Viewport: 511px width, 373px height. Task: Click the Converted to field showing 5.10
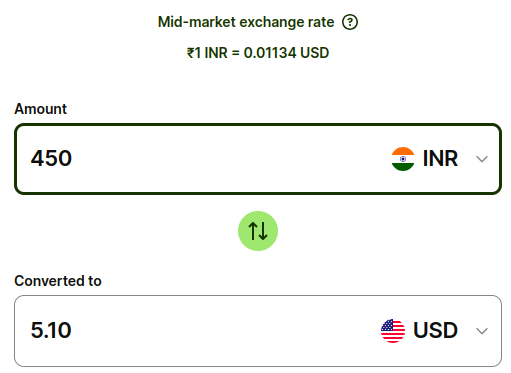258,331
